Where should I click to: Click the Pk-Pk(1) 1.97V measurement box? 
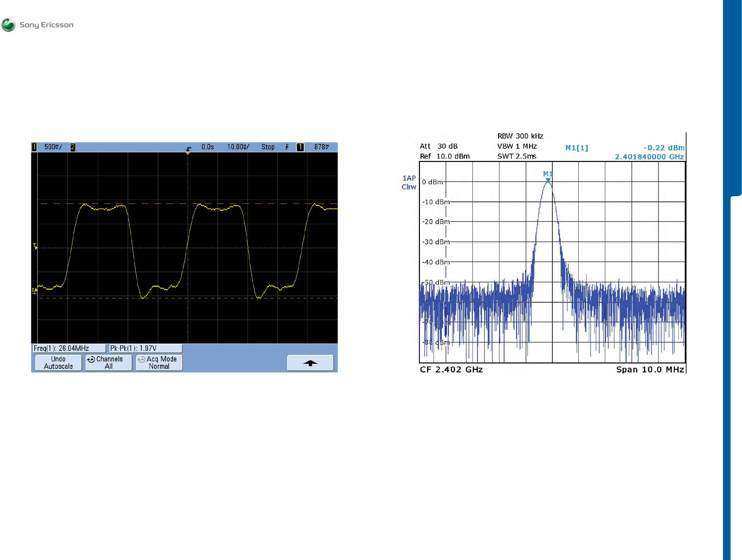(146, 349)
